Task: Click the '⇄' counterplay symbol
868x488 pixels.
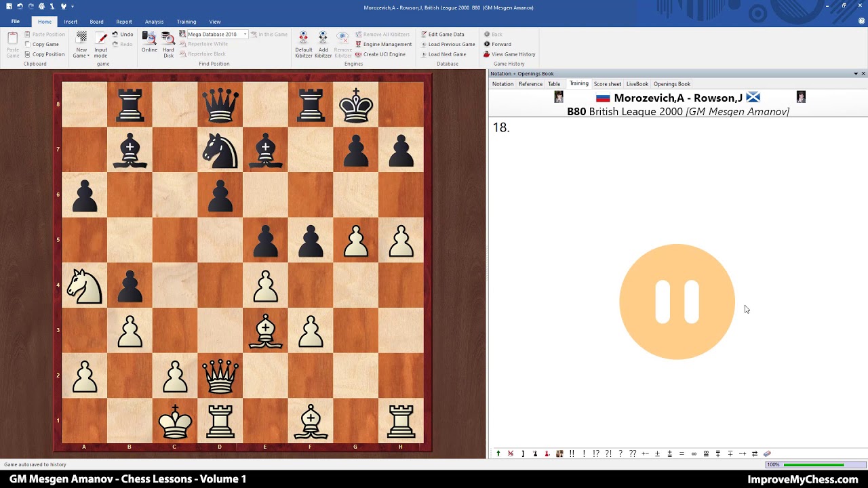Action: [754, 453]
